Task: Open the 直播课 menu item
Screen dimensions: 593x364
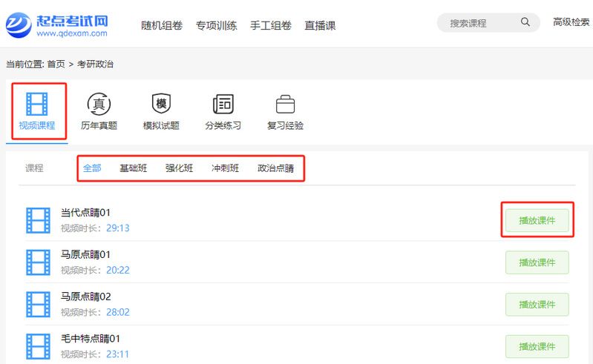Action: pyautogui.click(x=320, y=25)
